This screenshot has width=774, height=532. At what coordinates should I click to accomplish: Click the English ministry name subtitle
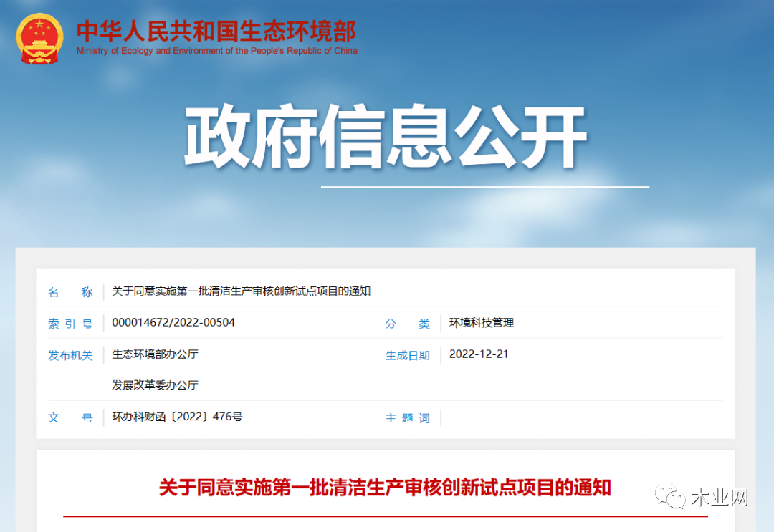click(216, 51)
